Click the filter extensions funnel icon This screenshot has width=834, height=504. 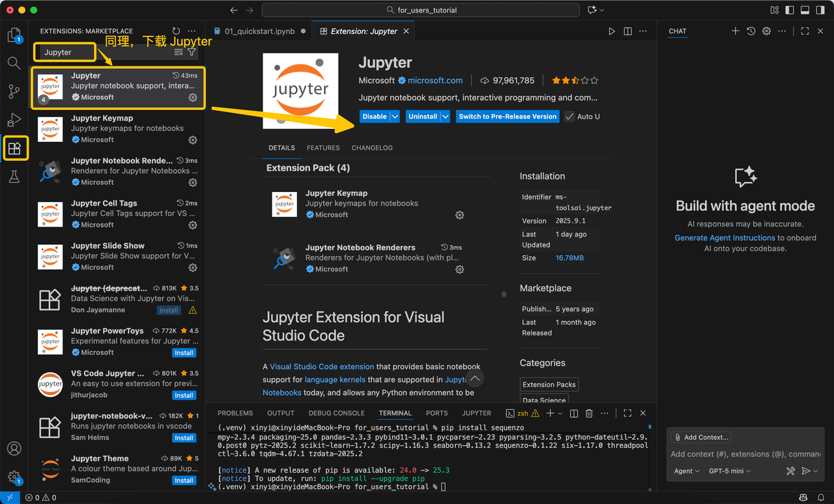pyautogui.click(x=192, y=52)
